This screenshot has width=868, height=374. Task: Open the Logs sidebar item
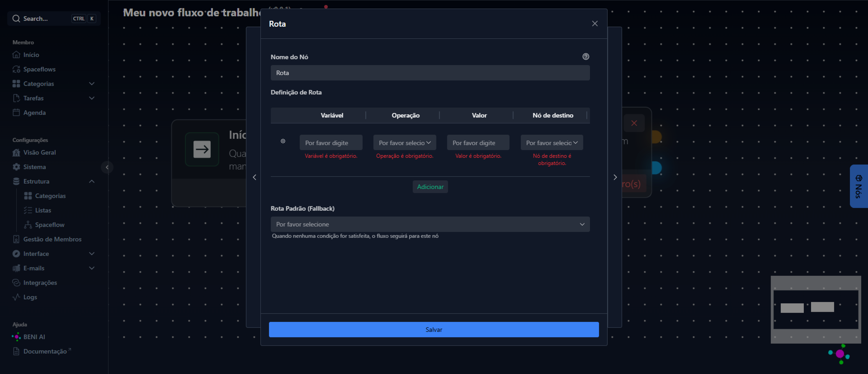30,297
